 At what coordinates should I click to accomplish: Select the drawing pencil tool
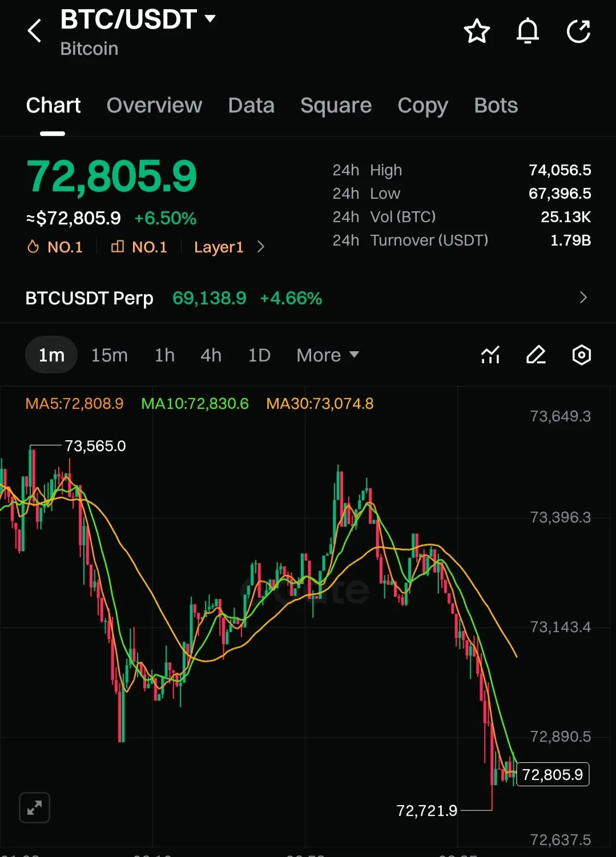click(x=536, y=355)
